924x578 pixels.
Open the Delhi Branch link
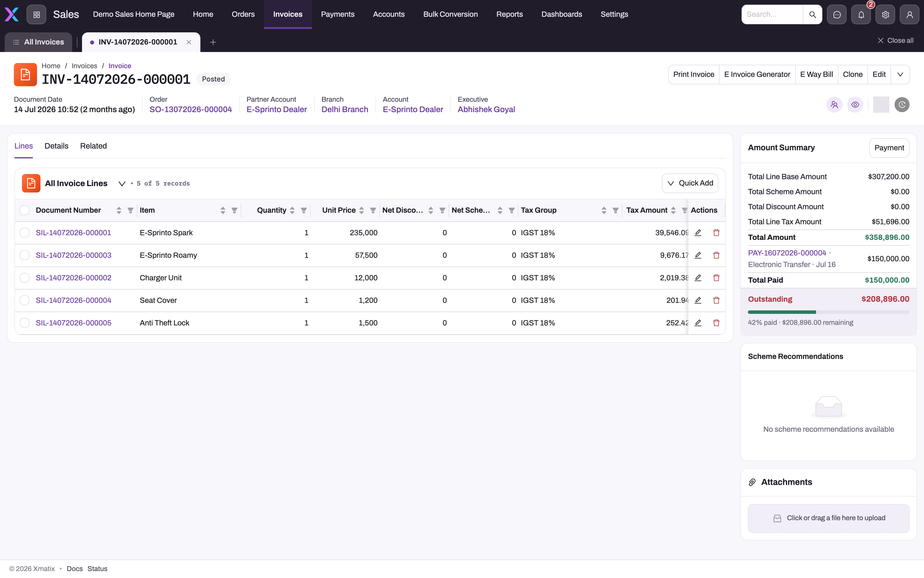pyautogui.click(x=345, y=109)
